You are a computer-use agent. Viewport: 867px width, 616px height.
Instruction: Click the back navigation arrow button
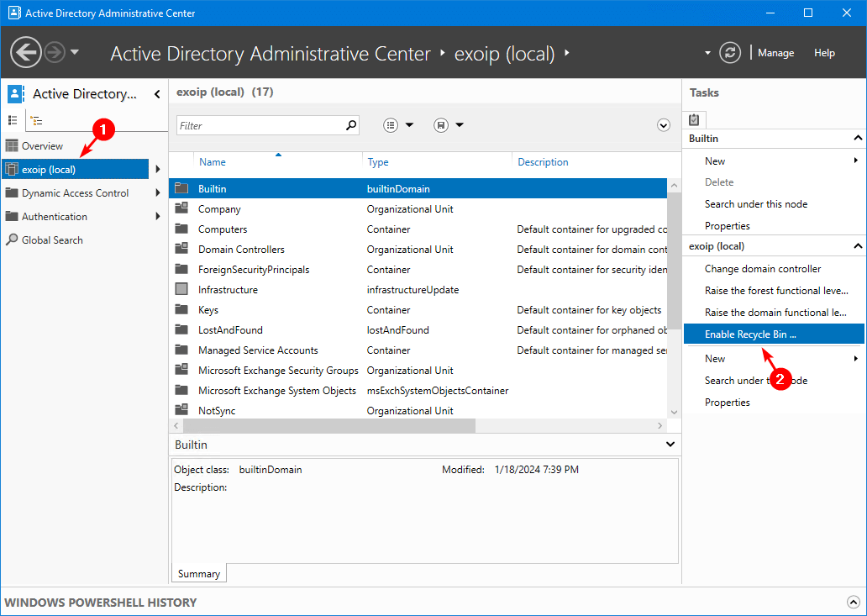click(x=27, y=52)
